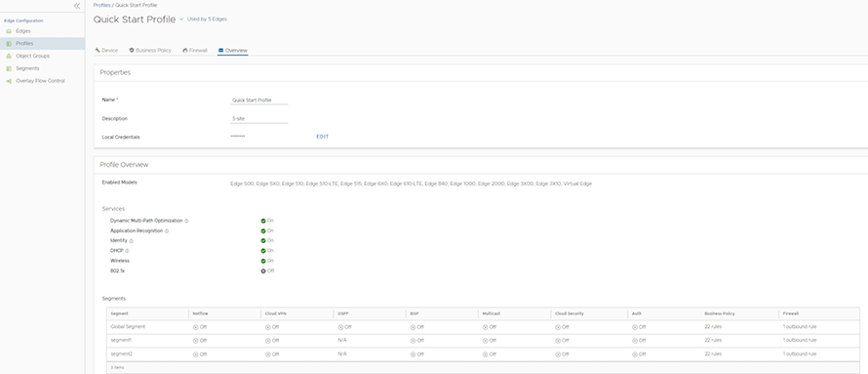Click the OSPF column header

(x=342, y=313)
